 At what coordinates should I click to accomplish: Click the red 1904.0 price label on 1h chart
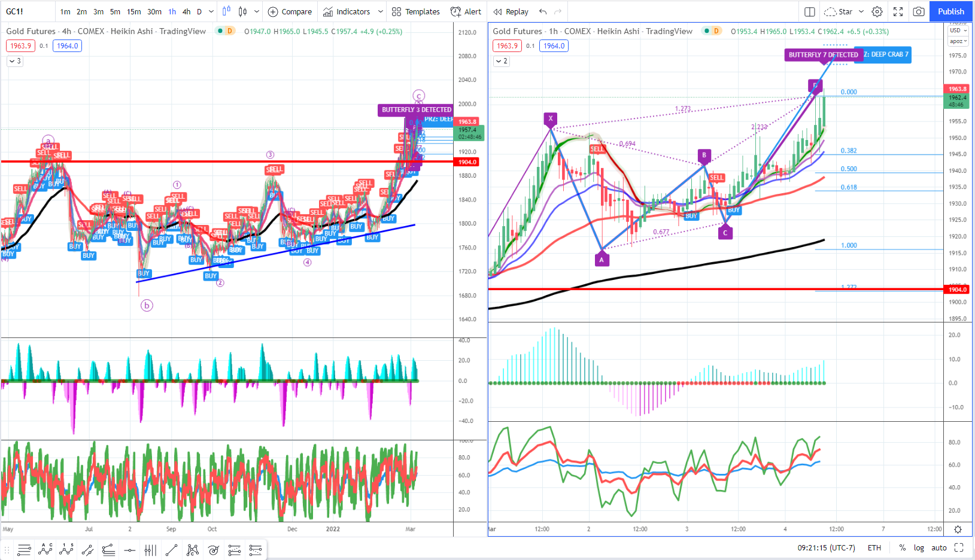tap(958, 290)
